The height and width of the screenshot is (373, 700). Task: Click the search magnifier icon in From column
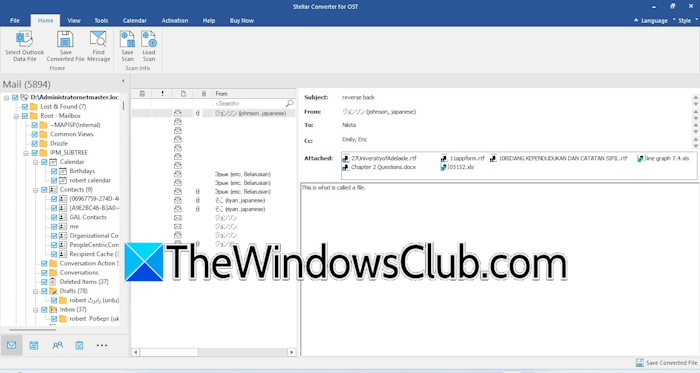pos(289,103)
